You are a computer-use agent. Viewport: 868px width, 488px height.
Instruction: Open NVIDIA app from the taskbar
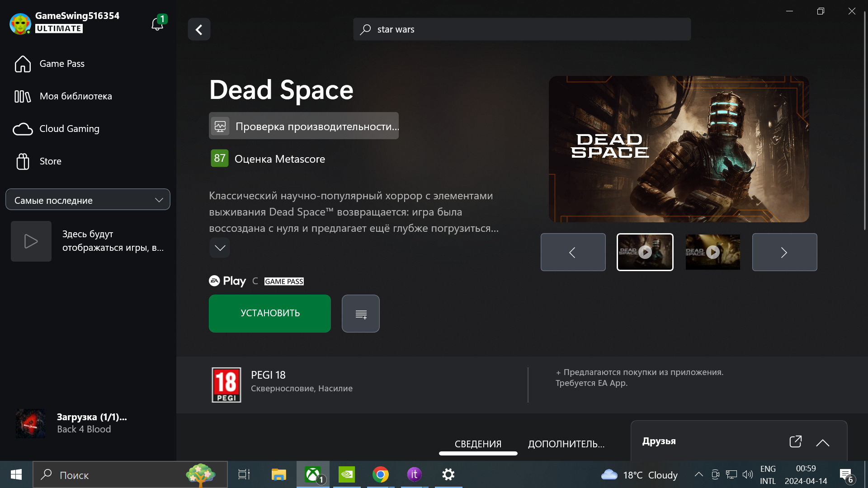347,474
